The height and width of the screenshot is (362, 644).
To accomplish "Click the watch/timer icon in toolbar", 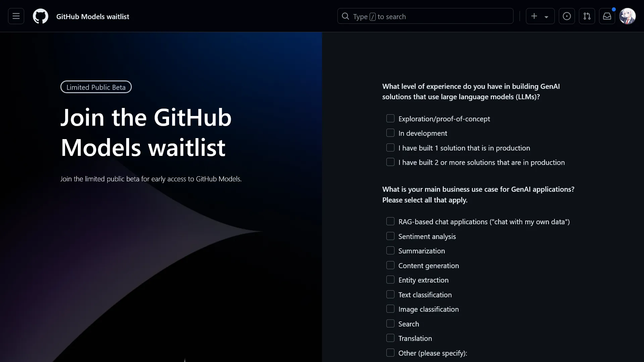I will [x=567, y=16].
